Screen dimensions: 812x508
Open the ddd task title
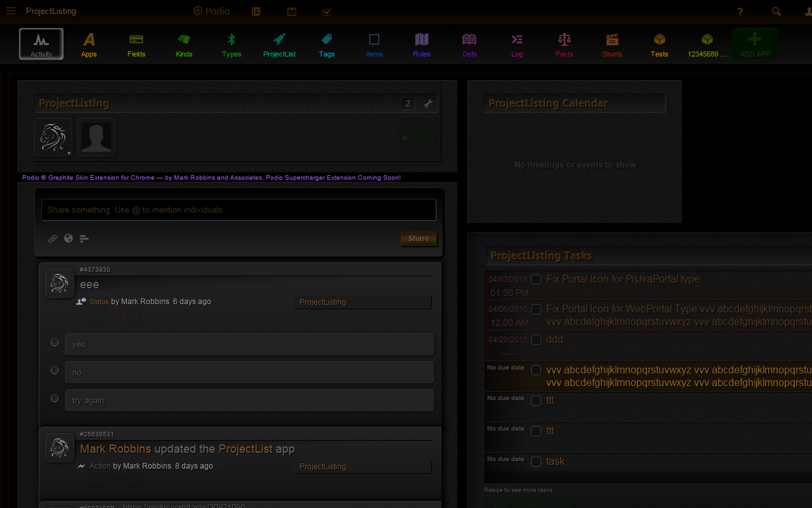coord(554,340)
